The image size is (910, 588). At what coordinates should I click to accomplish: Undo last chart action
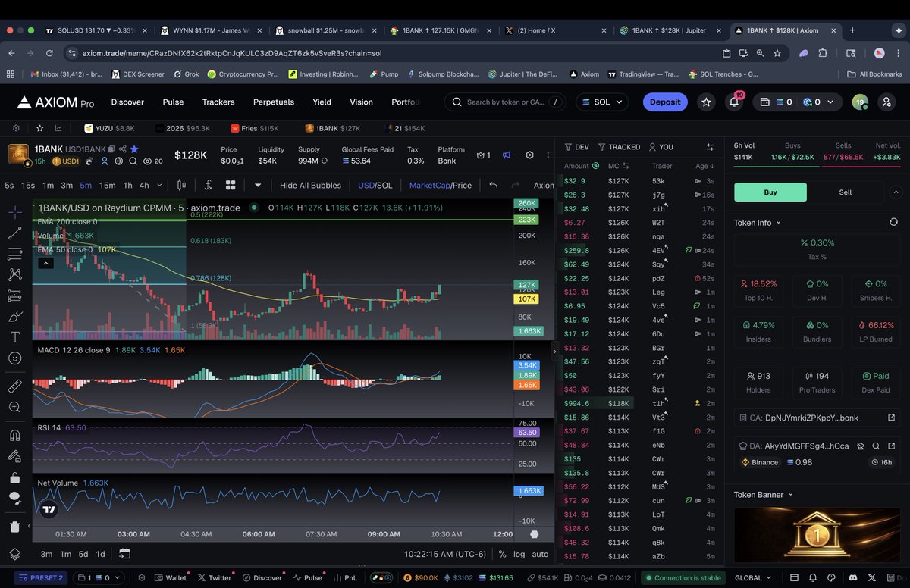coord(494,185)
